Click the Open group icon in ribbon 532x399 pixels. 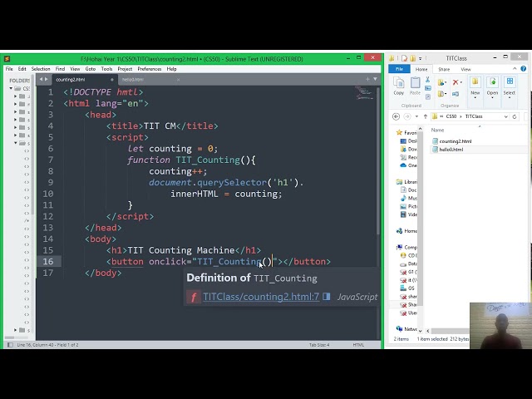(x=492, y=81)
